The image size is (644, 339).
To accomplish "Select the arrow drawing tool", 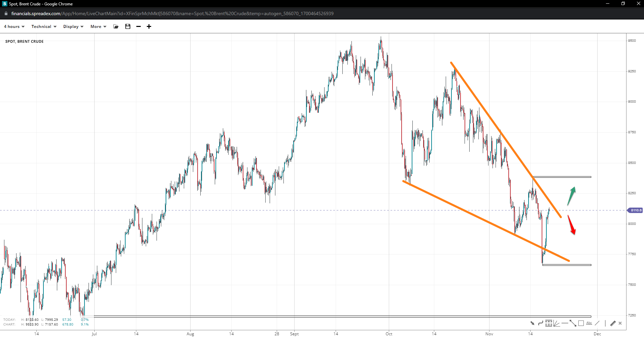I will point(532,323).
